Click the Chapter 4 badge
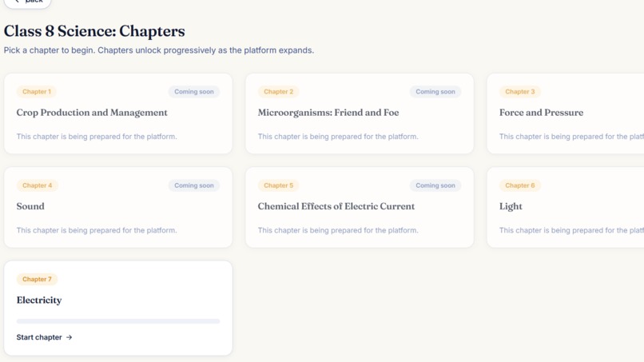 (x=38, y=185)
